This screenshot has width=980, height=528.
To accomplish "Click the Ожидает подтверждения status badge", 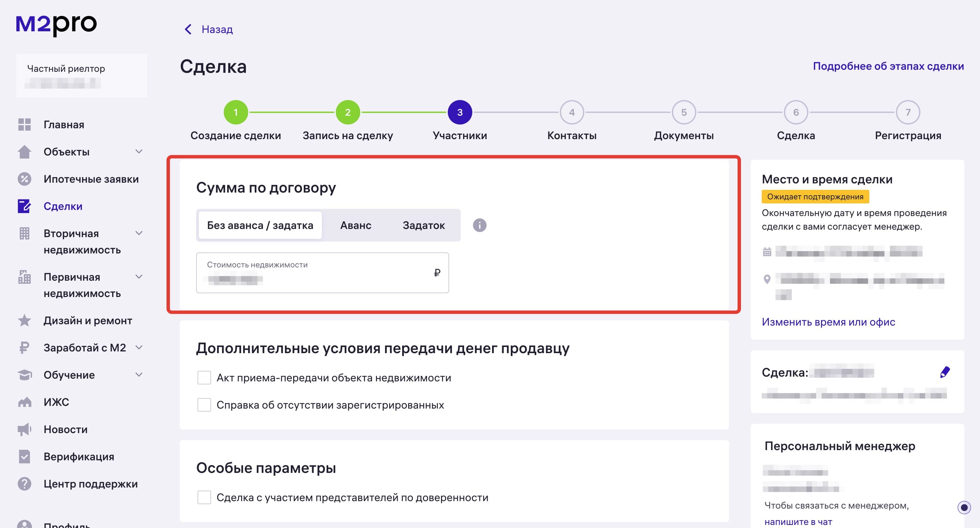I will tap(815, 197).
